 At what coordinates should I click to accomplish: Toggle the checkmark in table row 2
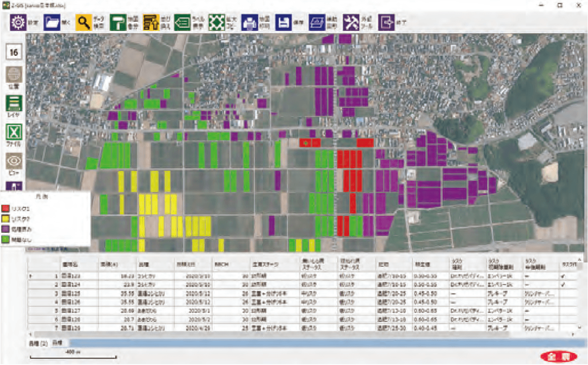pyautogui.click(x=563, y=284)
